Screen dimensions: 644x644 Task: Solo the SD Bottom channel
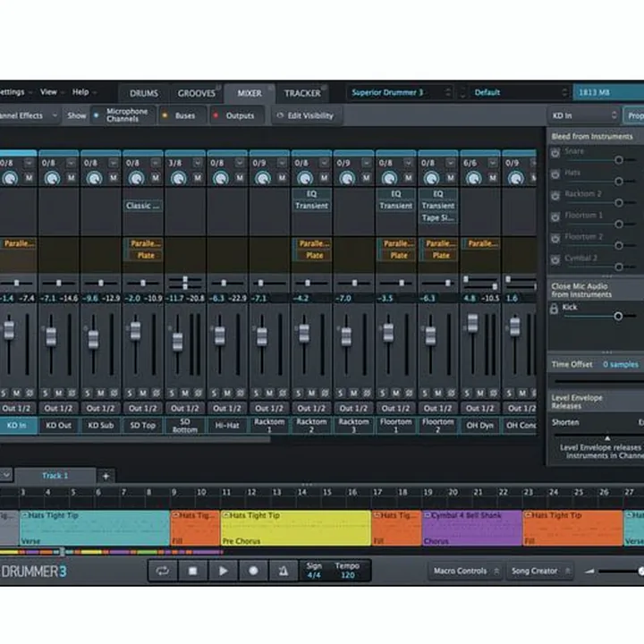pyautogui.click(x=172, y=393)
